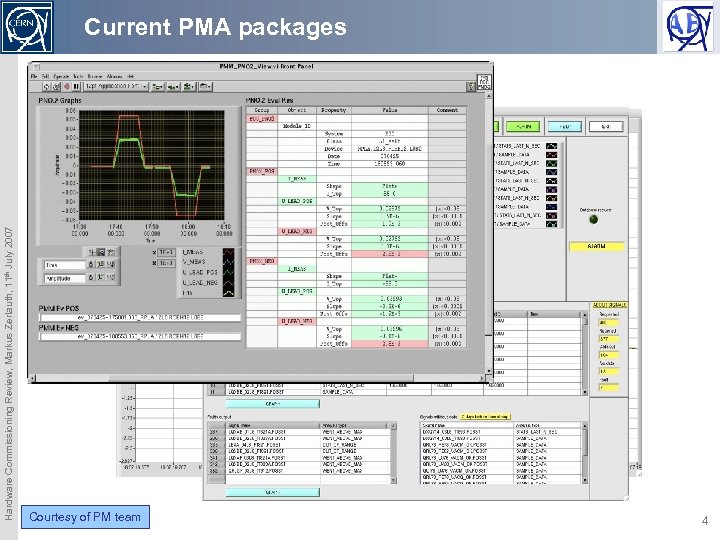Click the dark green LED indicator in back window

(x=594, y=219)
